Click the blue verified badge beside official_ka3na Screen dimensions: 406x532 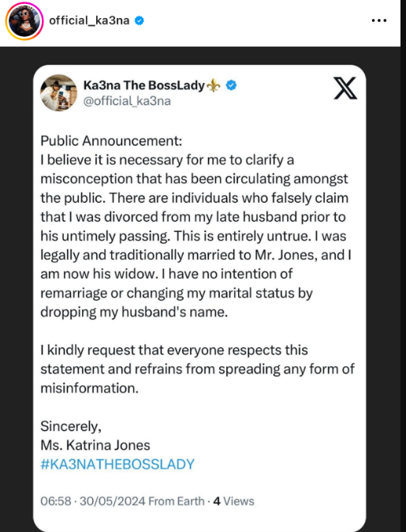pos(140,21)
